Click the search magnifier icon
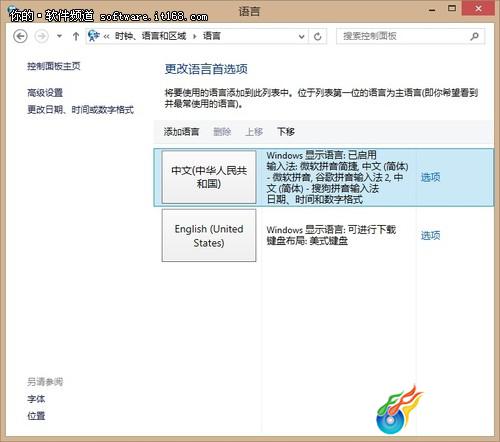500x442 pixels. [x=474, y=36]
